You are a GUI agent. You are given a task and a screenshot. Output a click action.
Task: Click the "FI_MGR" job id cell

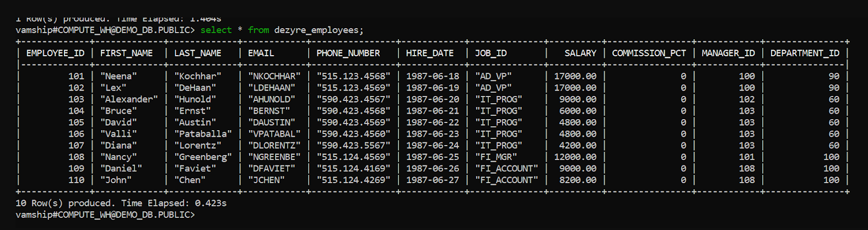[x=496, y=157]
